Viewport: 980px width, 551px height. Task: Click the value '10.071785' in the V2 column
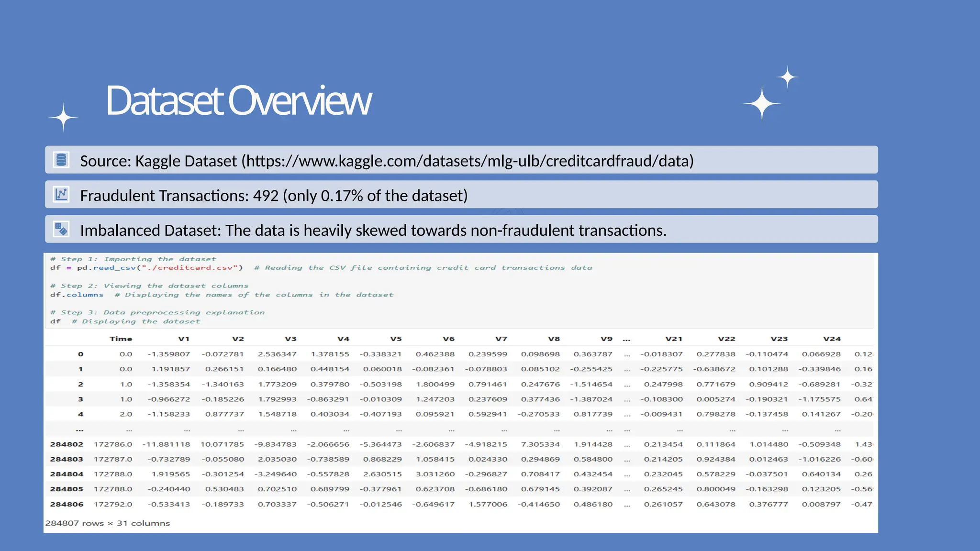pyautogui.click(x=222, y=444)
